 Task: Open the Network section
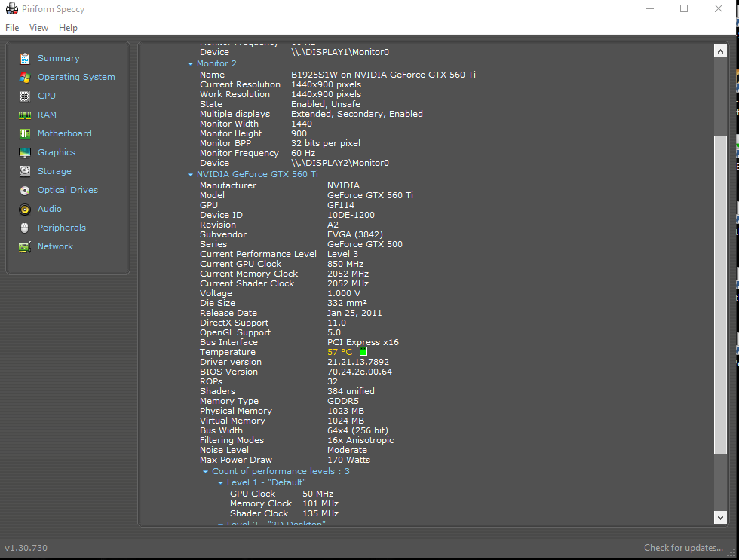[55, 246]
